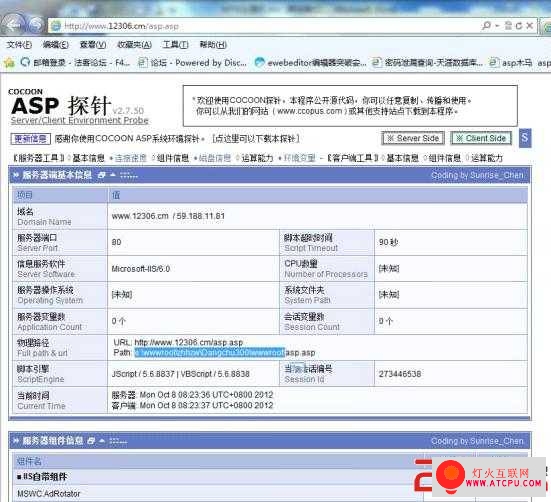The width and height of the screenshot is (551, 502).
Task: Open the first bookmark ending with F4...
Action: coord(75,63)
